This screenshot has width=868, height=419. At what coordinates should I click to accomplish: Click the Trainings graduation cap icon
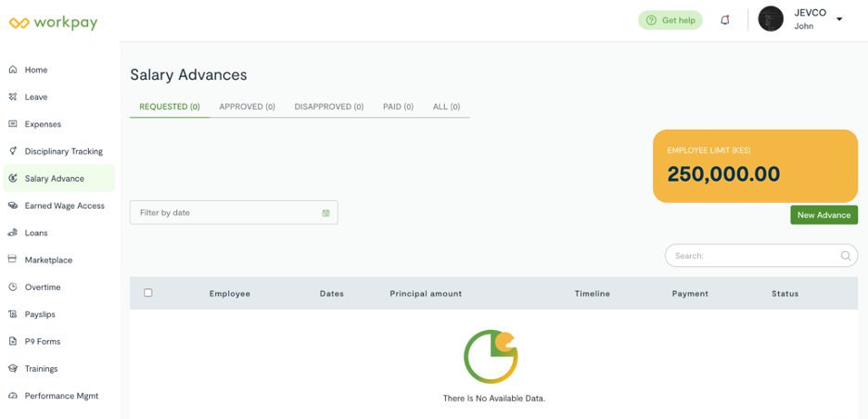point(13,368)
